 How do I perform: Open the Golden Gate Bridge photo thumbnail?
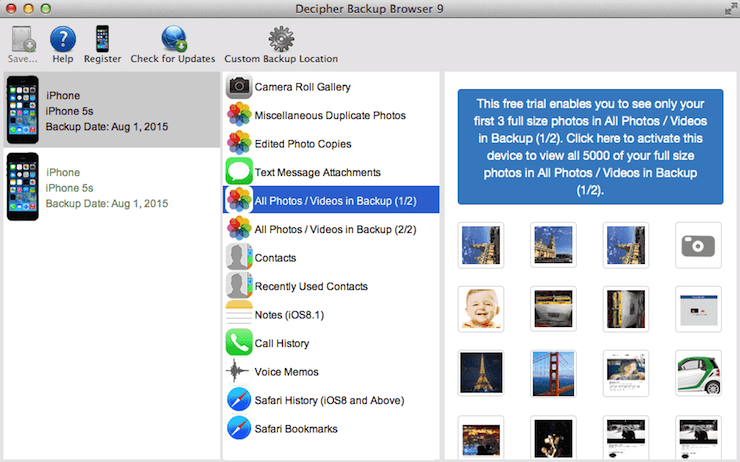pos(554,373)
